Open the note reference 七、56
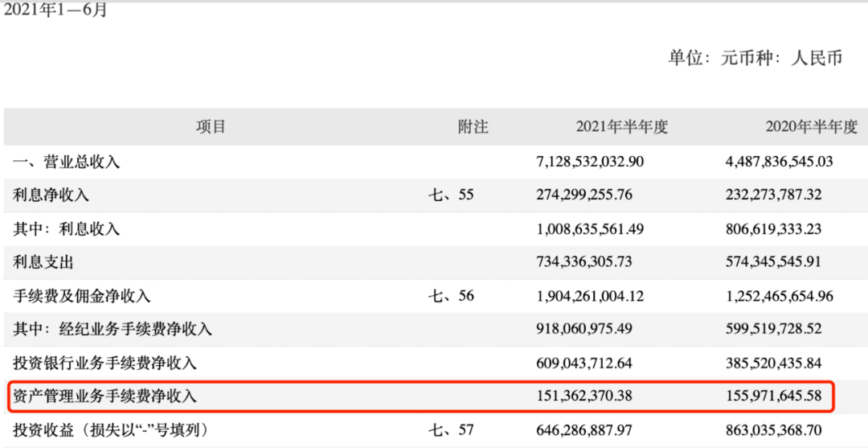This screenshot has width=868, height=448. (451, 296)
